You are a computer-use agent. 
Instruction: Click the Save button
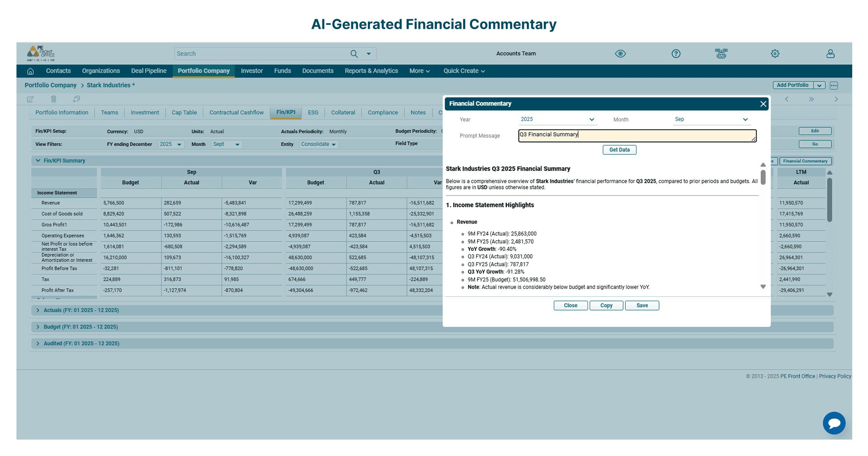tap(642, 305)
